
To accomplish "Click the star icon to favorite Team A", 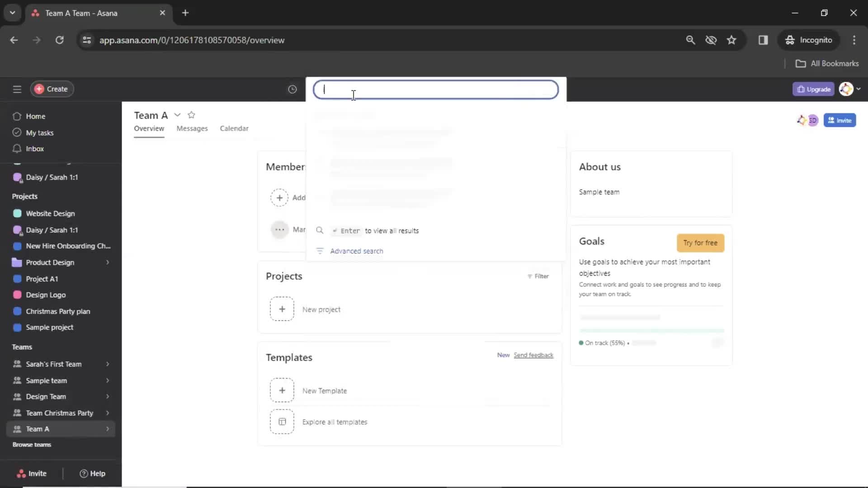I will pos(191,115).
